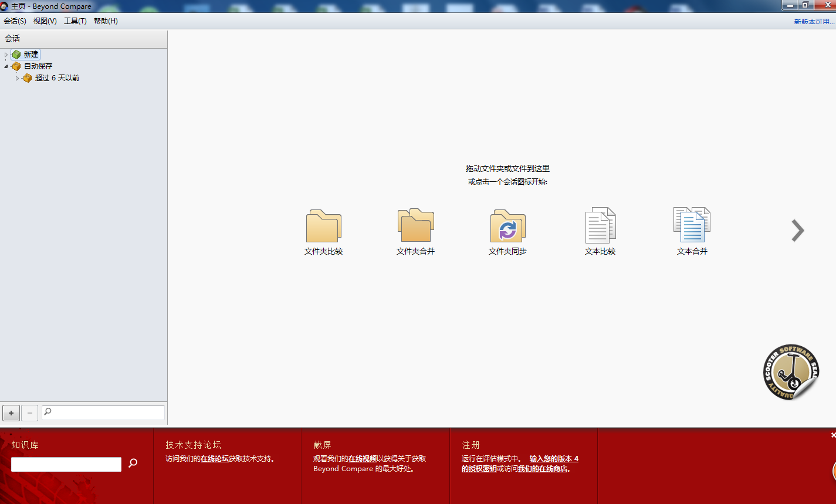The width and height of the screenshot is (836, 504).
Task: Click the 知识库 heading
Action: click(25, 445)
